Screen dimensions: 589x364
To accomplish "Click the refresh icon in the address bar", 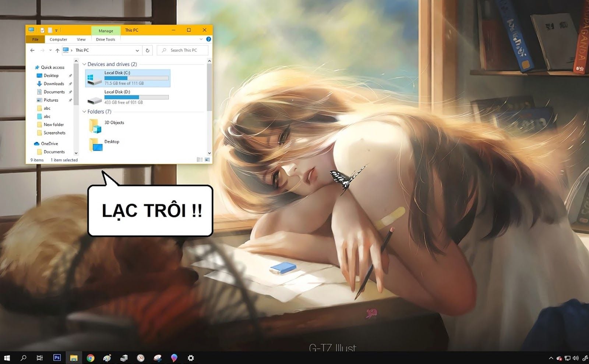I will tap(147, 50).
